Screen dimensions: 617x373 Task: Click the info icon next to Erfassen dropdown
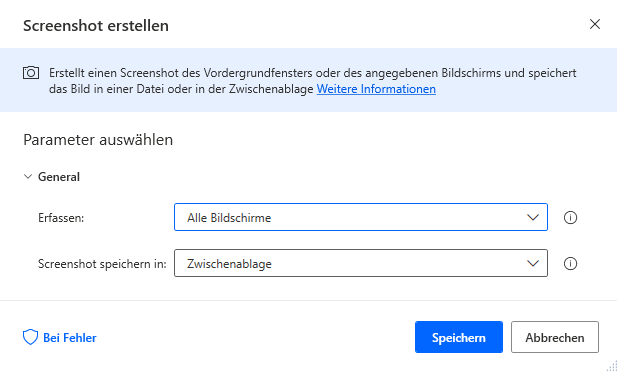570,217
